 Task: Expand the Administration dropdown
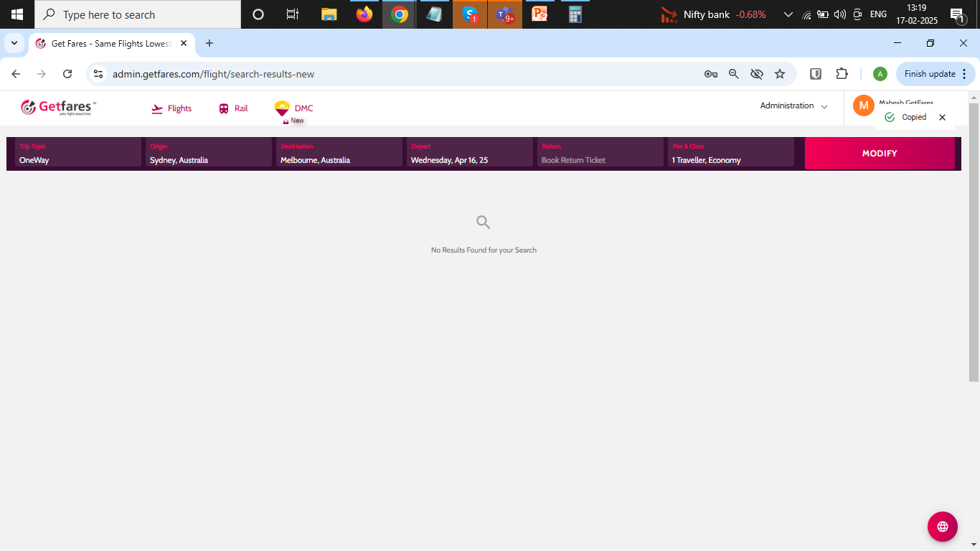793,106
